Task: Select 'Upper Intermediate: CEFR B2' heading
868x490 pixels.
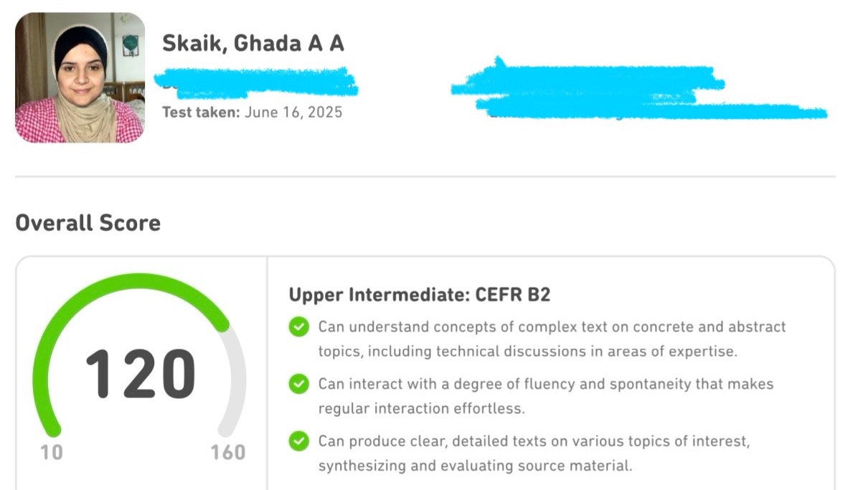Action: coord(420,295)
